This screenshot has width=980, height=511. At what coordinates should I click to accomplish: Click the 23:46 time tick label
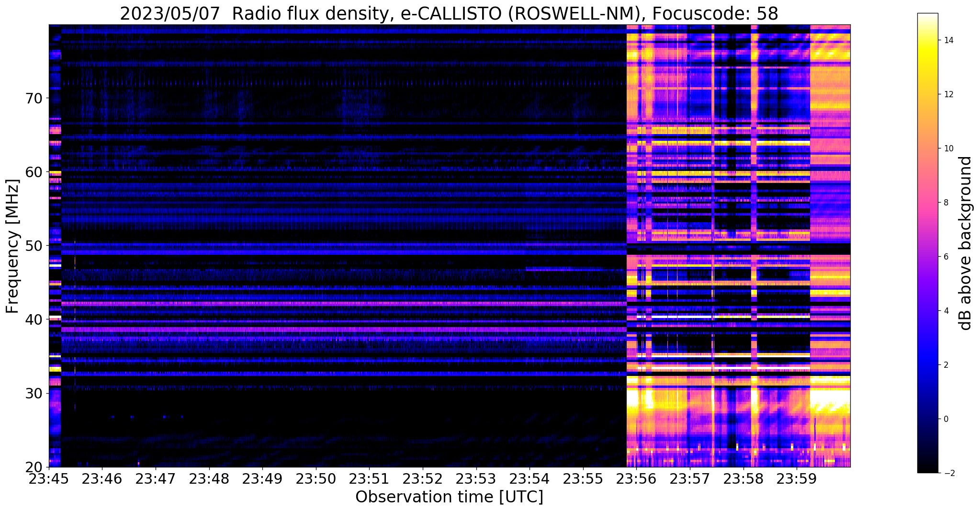click(102, 479)
